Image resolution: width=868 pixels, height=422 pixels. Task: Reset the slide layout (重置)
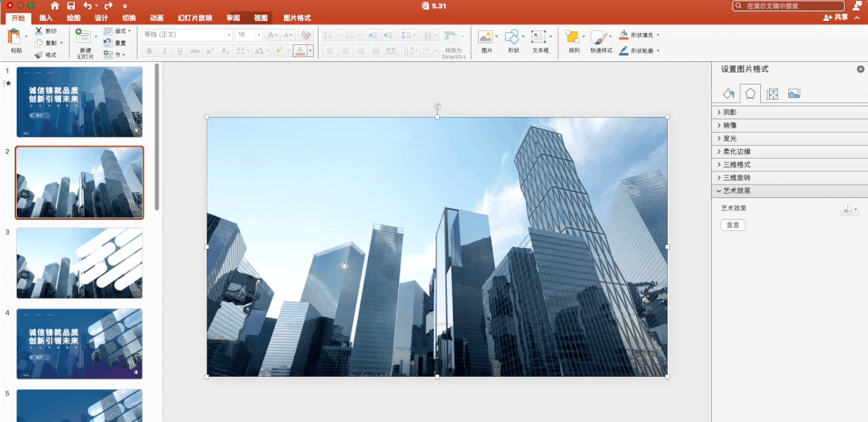click(x=114, y=43)
